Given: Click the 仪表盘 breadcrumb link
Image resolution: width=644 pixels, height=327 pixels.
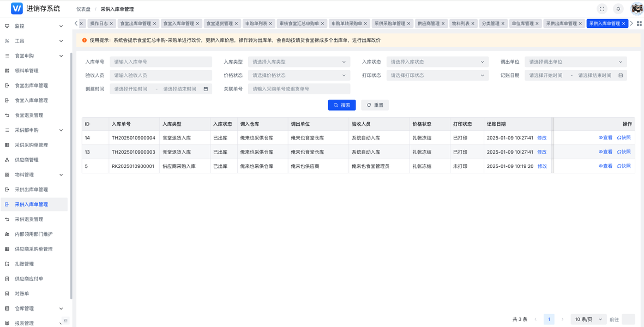Looking at the screenshot, I should [83, 9].
